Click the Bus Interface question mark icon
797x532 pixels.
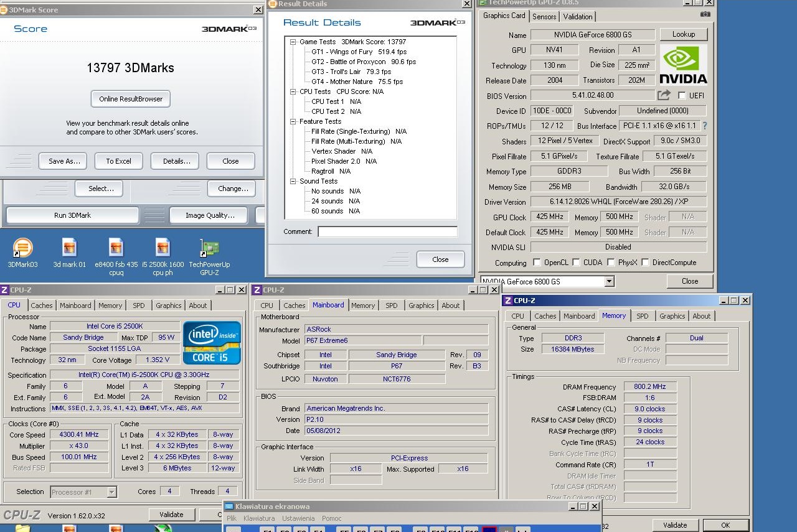tap(704, 126)
